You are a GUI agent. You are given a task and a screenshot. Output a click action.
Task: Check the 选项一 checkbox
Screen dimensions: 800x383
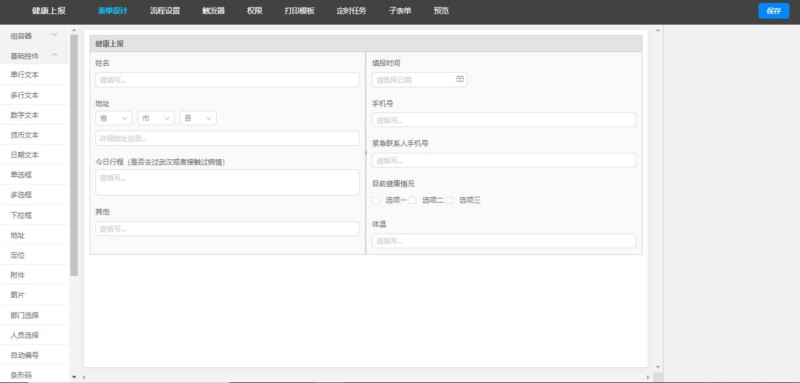pos(376,200)
